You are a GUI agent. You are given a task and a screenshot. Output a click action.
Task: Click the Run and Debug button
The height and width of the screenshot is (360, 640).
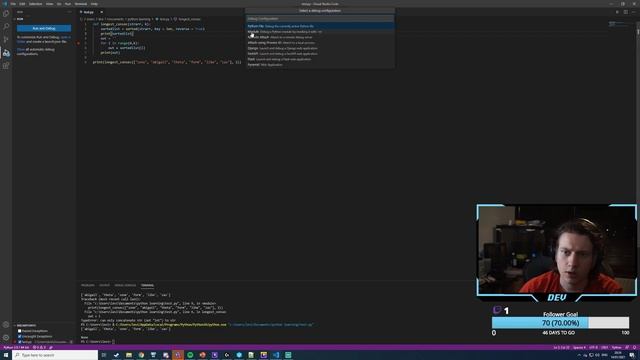(x=44, y=28)
